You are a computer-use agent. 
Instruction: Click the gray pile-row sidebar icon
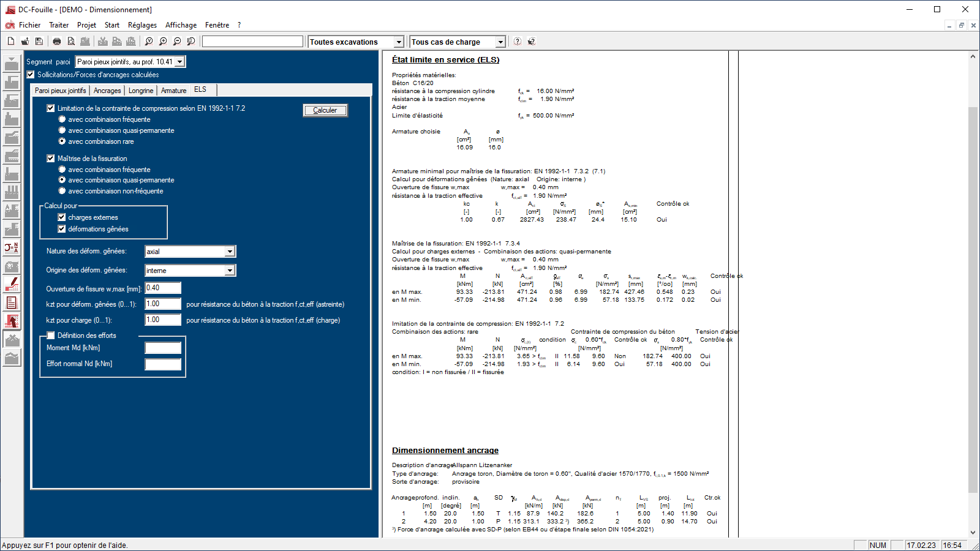12,192
